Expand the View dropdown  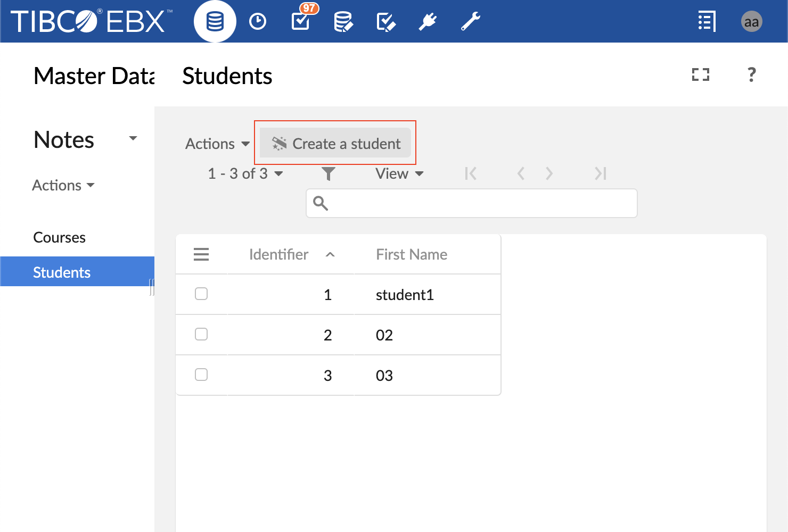coord(399,173)
